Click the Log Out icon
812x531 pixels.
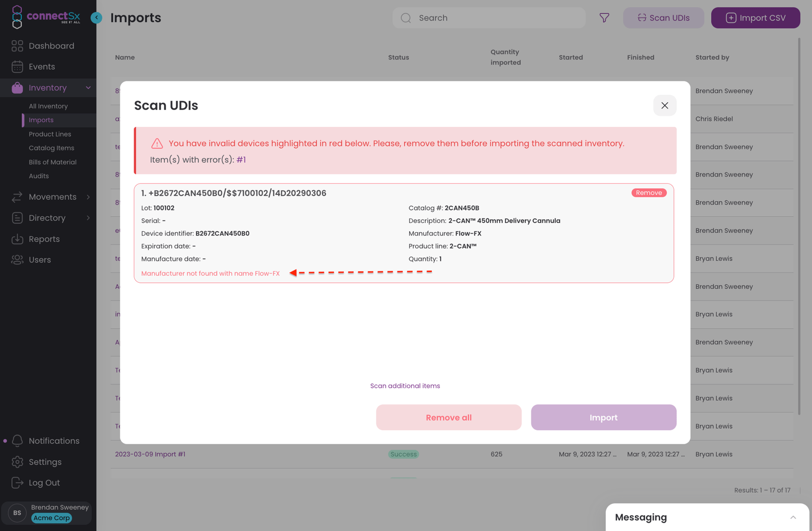point(17,483)
